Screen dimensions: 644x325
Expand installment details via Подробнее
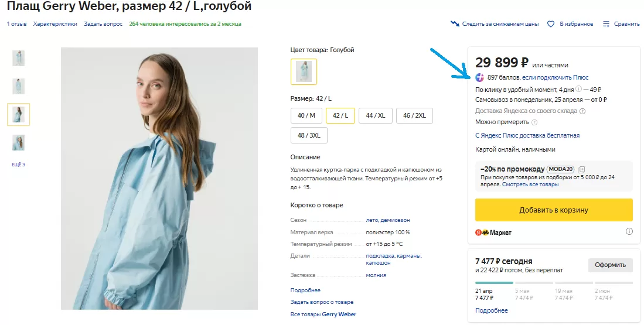click(x=491, y=310)
